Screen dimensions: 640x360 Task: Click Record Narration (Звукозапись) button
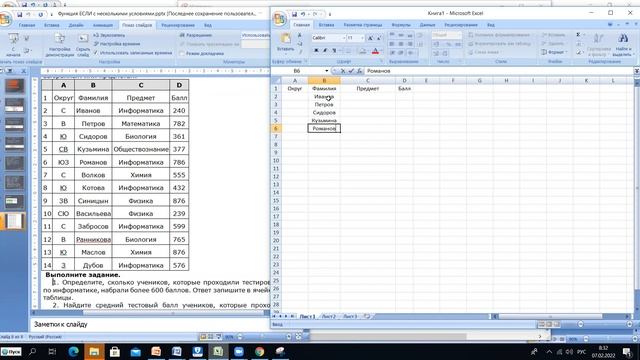click(109, 36)
